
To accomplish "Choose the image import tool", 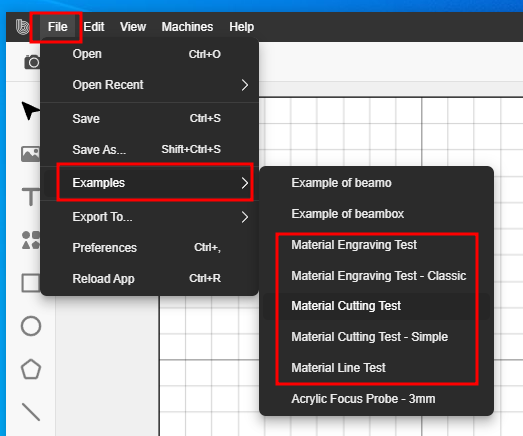I will pyautogui.click(x=30, y=154).
